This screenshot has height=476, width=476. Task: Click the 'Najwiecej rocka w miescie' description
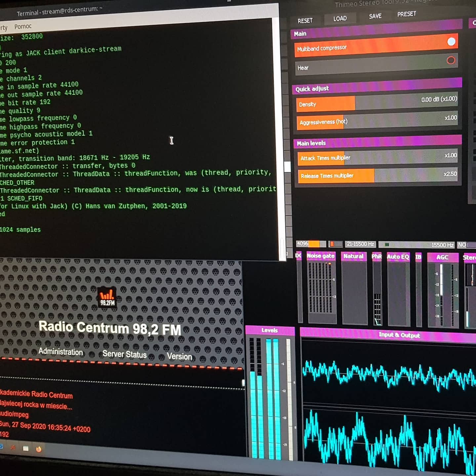(36, 405)
